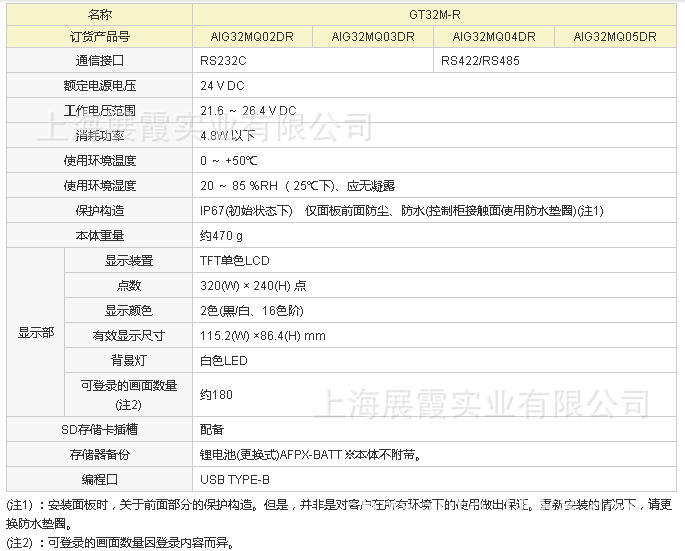This screenshot has height=551, width=685.
Task: Click the 有效显示尺寸 row label
Action: (129, 336)
